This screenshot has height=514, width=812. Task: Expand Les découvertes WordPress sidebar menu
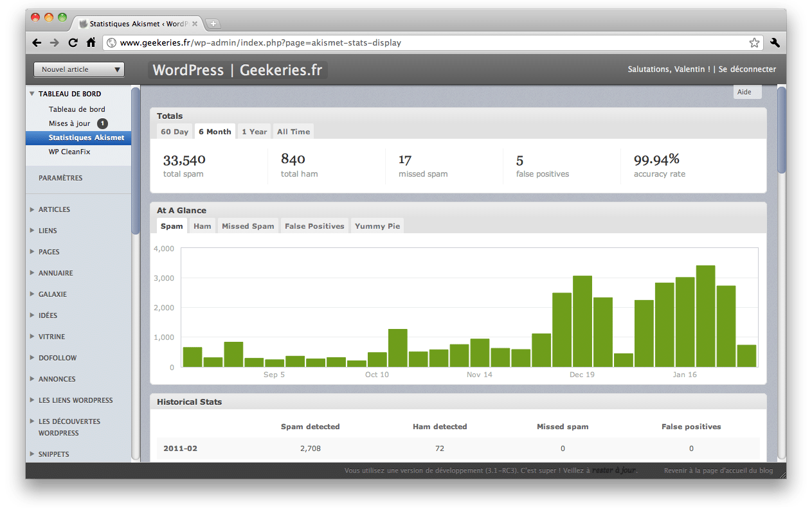[32, 421]
